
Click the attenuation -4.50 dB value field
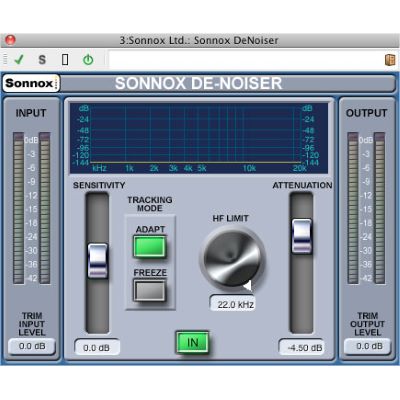301,347
